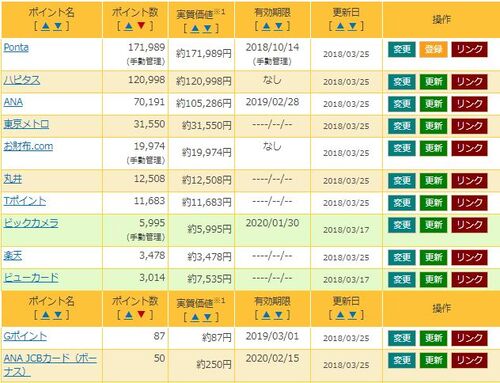Sort 更新日 descending in top header
Screen dimensions: 500x383
(x=352, y=26)
